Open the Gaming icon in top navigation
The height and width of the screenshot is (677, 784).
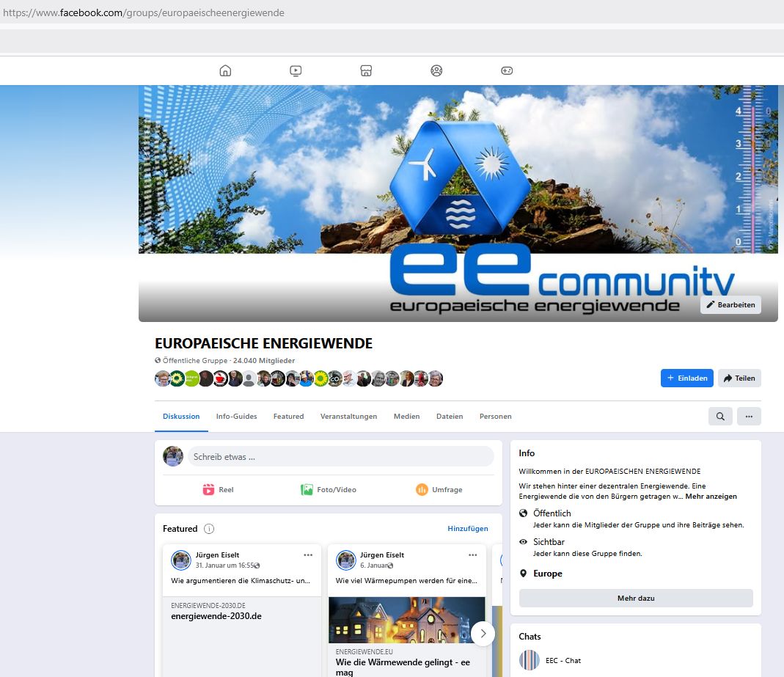pyautogui.click(x=507, y=71)
